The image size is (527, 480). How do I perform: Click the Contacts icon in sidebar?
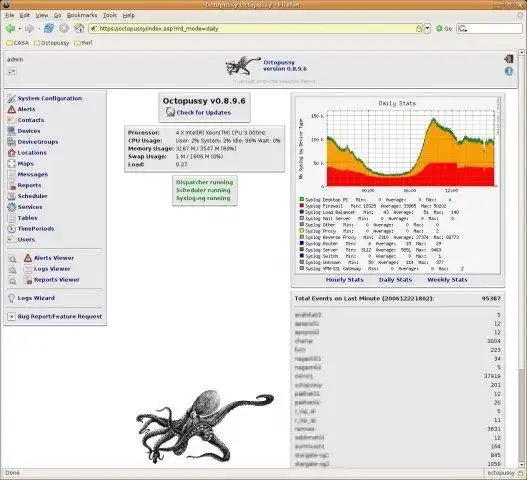point(12,120)
